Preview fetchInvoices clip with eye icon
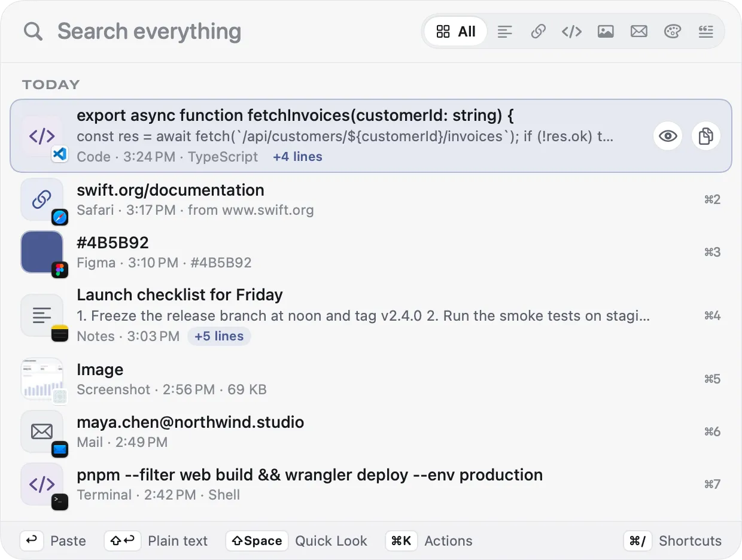 (x=668, y=136)
